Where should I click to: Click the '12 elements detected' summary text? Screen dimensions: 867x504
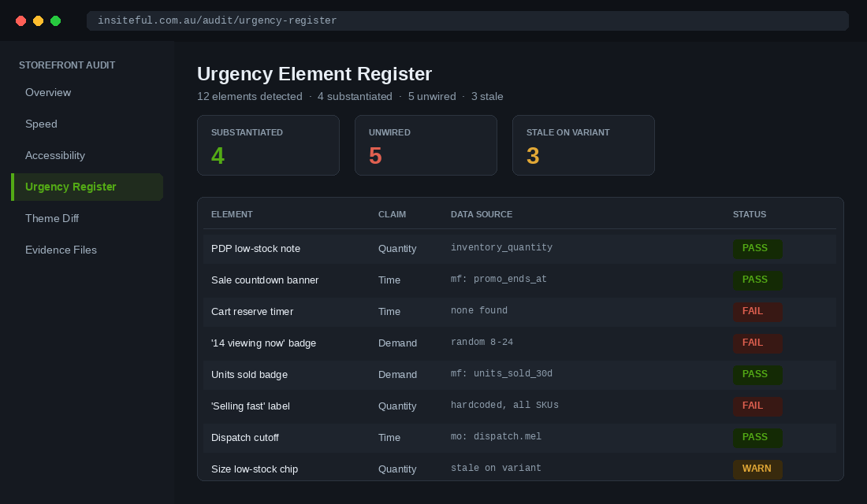[x=250, y=96]
